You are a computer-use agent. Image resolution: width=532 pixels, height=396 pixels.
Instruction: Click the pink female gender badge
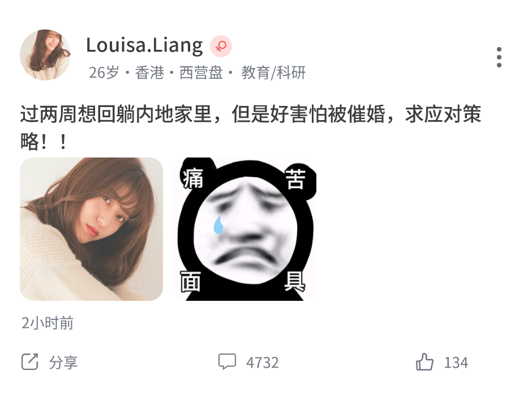[x=221, y=46]
